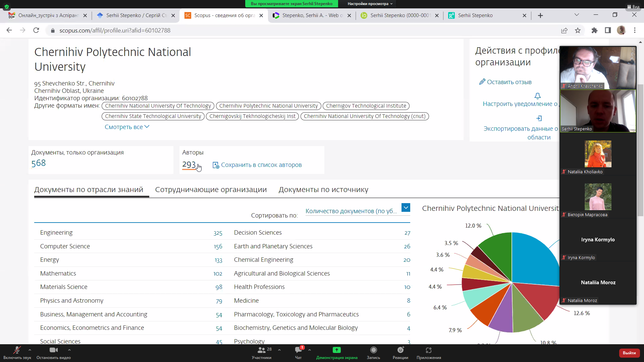This screenshot has width=644, height=362.
Task: Unmute microphone via Включить звук
Action: click(17, 350)
